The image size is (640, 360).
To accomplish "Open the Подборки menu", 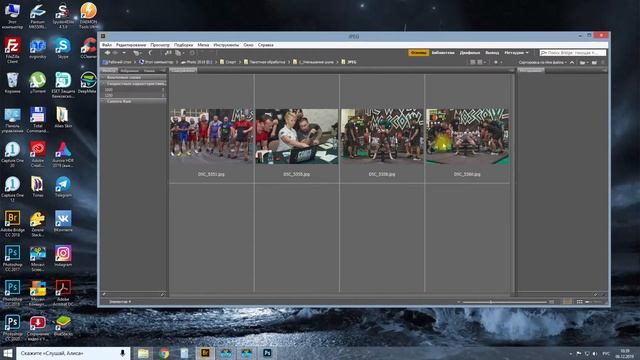I will click(183, 45).
